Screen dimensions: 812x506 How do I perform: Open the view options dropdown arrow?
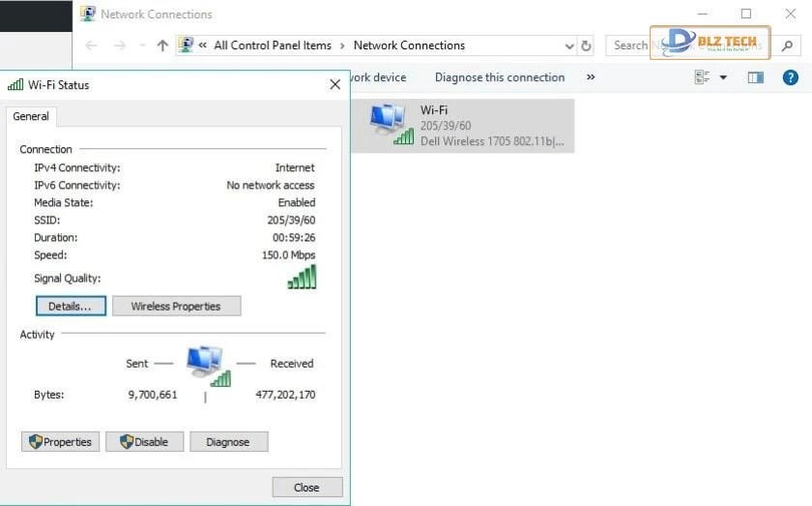pyautogui.click(x=723, y=77)
